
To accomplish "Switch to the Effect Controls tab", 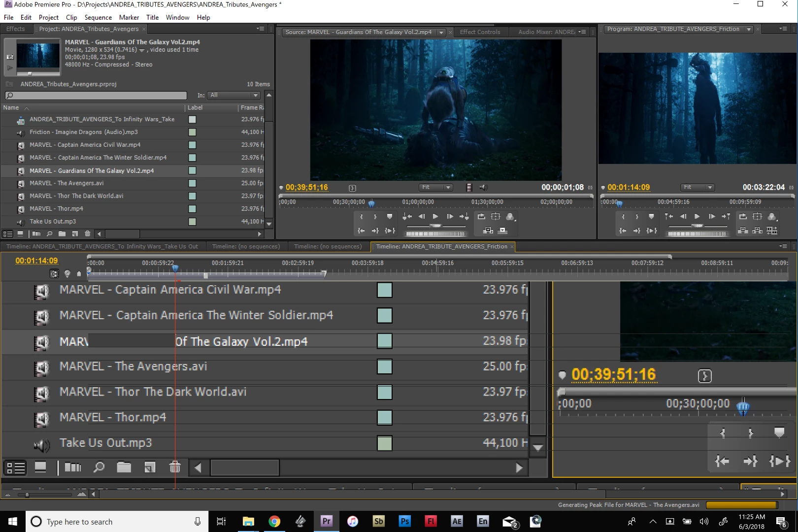I will pos(480,32).
